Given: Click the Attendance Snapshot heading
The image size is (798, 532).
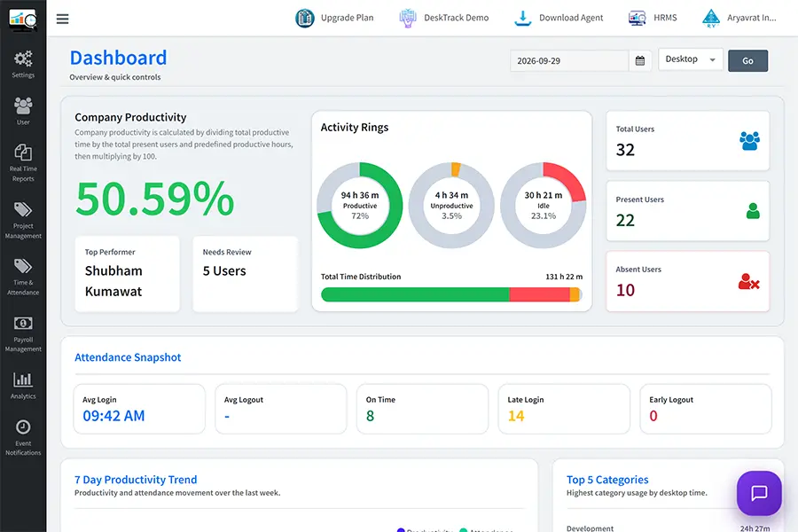Looking at the screenshot, I should [128, 357].
